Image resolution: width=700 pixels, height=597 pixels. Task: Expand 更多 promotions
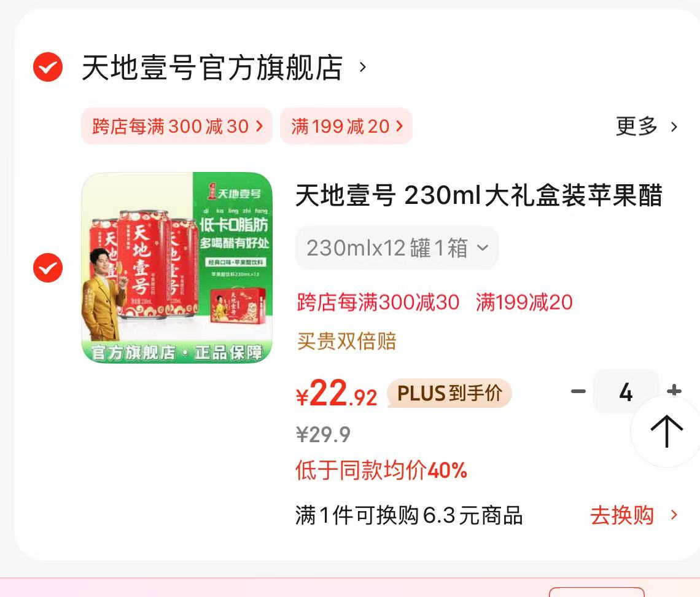[x=646, y=127]
